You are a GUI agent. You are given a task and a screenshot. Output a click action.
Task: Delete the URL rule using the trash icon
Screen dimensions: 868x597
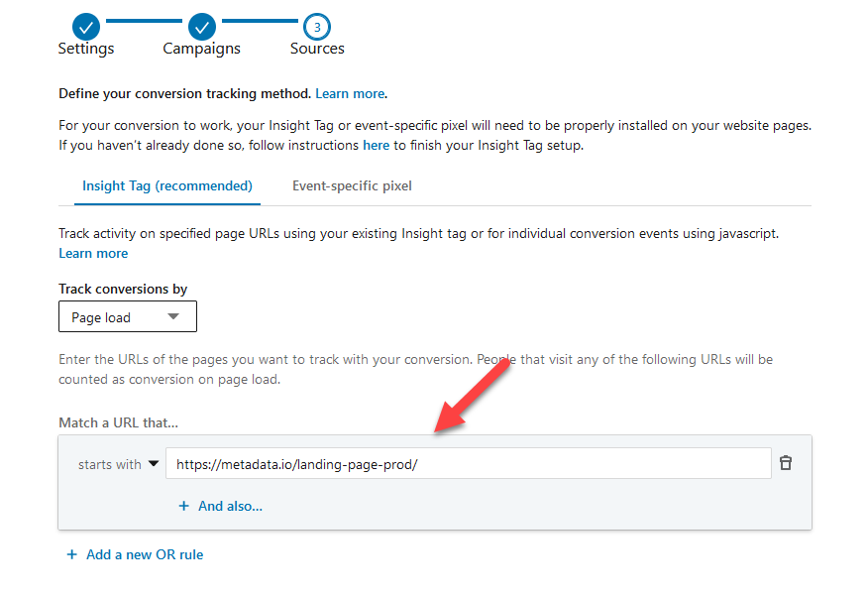coord(786,463)
